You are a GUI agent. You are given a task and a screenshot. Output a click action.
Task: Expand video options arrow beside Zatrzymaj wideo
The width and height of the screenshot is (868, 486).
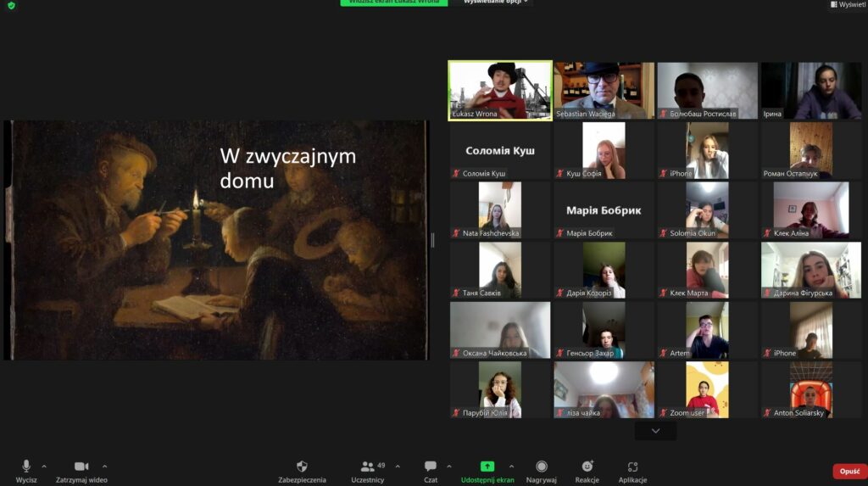tap(105, 466)
